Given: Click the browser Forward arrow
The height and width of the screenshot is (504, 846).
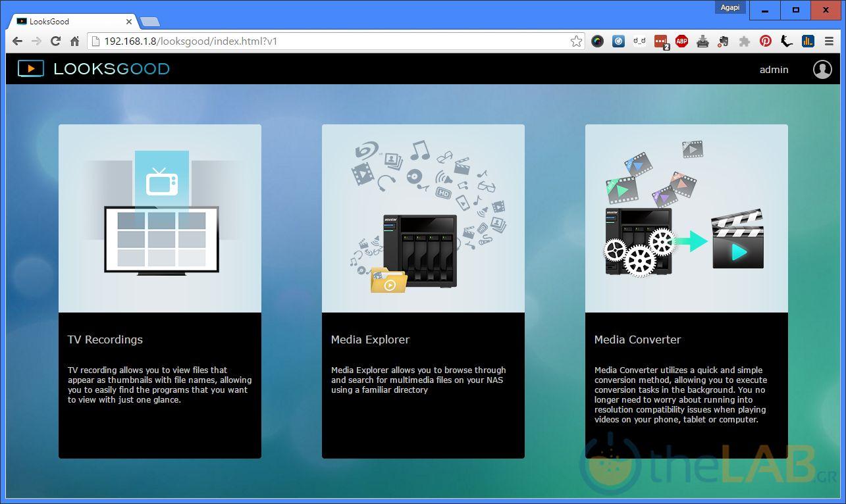Looking at the screenshot, I should point(37,41).
